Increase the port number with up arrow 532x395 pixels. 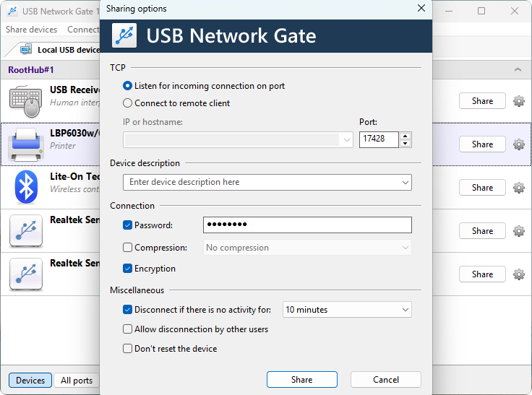pyautogui.click(x=405, y=136)
